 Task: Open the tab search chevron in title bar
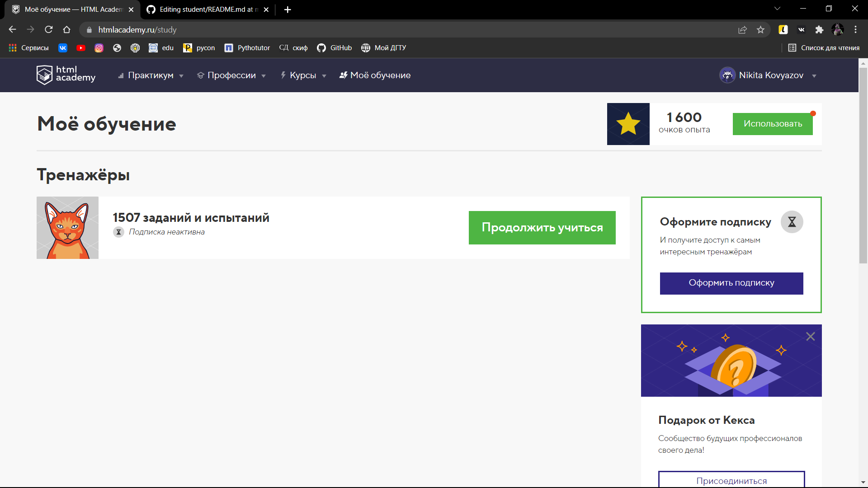click(x=777, y=9)
